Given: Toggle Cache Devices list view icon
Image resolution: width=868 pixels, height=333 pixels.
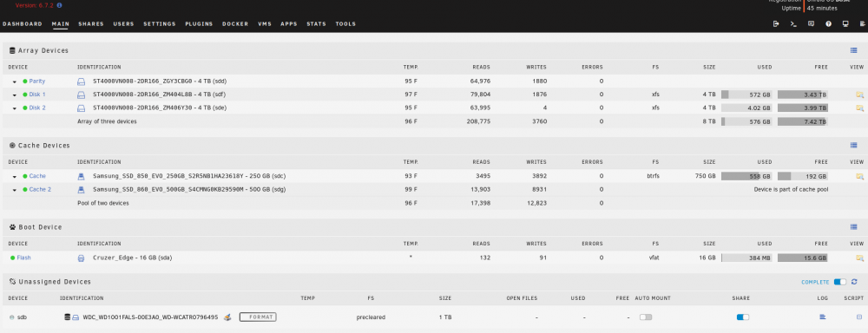Looking at the screenshot, I should (853, 146).
